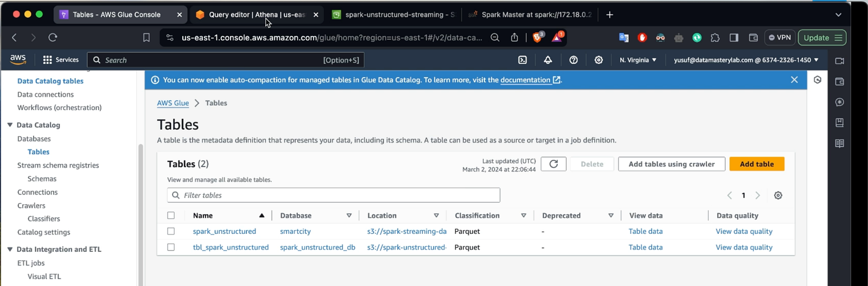Select the Tables AWS Glue Console tab

tap(120, 15)
